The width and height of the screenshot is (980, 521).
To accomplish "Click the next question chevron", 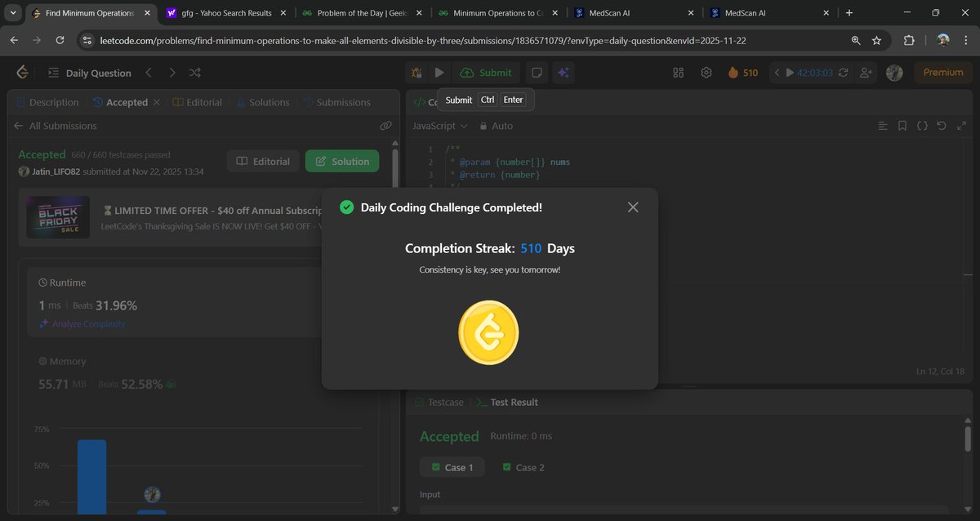I will (172, 73).
